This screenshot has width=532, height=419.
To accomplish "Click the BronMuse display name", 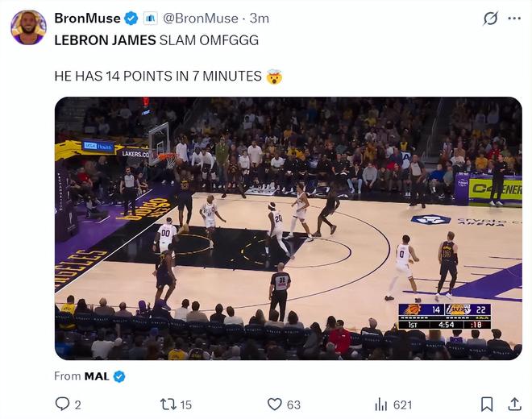I will coord(87,18).
